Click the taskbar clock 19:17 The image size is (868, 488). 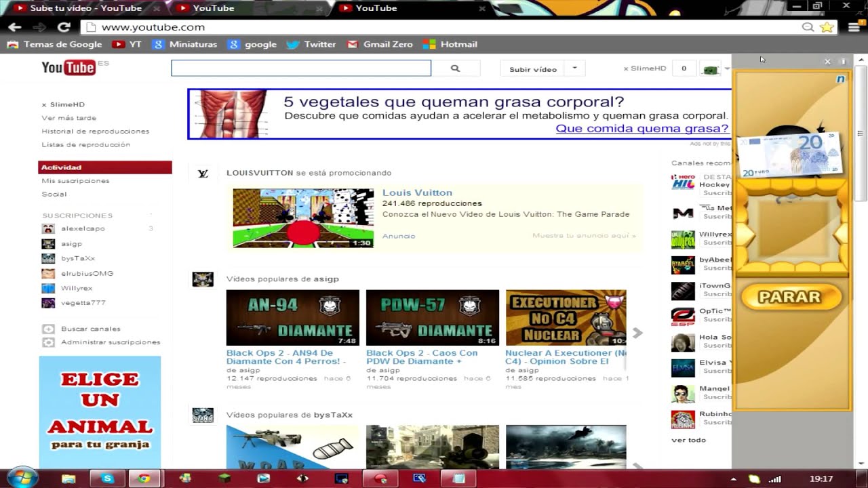pyautogui.click(x=821, y=479)
